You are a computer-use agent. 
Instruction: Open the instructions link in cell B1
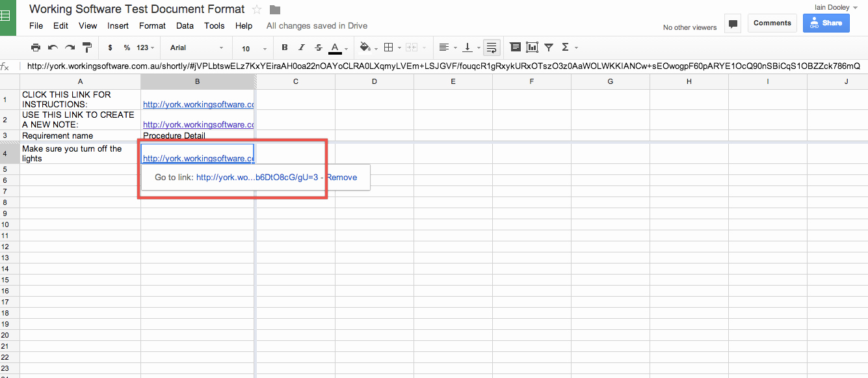tap(198, 104)
